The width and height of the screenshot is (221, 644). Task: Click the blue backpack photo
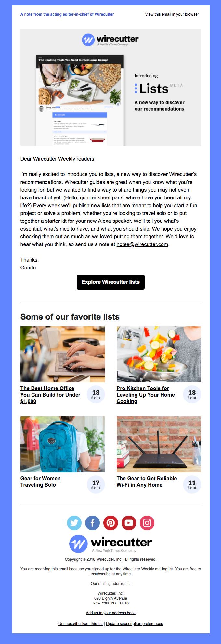pyautogui.click(x=63, y=444)
